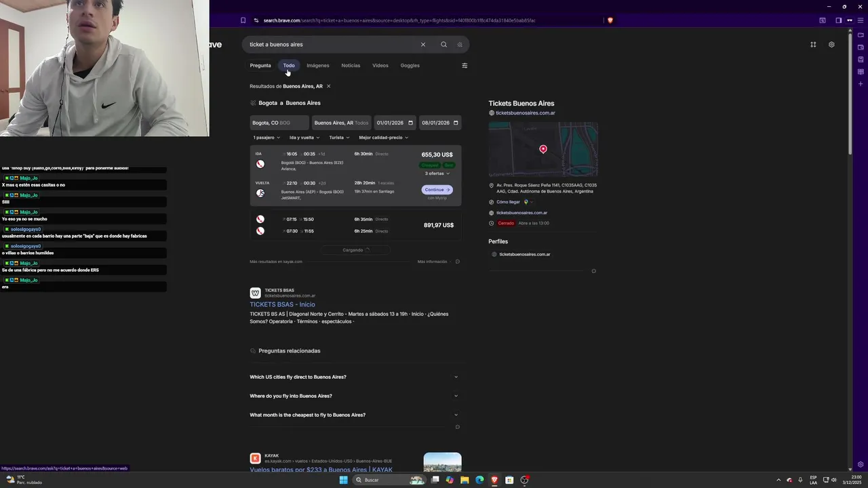Open the search filters icon beside Goggles
The height and width of the screenshot is (488, 868).
pos(465,66)
